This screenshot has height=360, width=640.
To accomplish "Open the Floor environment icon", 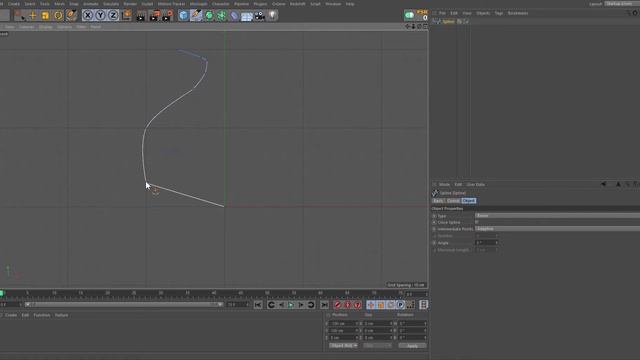I will tap(247, 16).
